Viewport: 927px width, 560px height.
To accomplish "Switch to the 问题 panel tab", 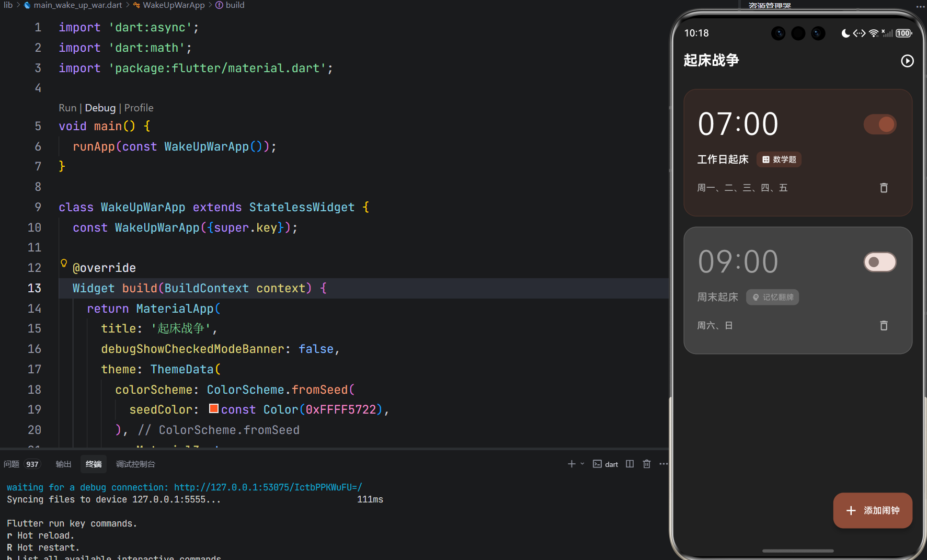I will coord(11,464).
